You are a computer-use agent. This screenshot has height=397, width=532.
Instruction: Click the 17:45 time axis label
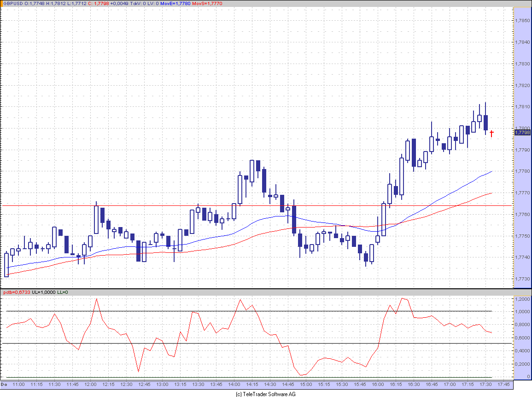coord(503,384)
